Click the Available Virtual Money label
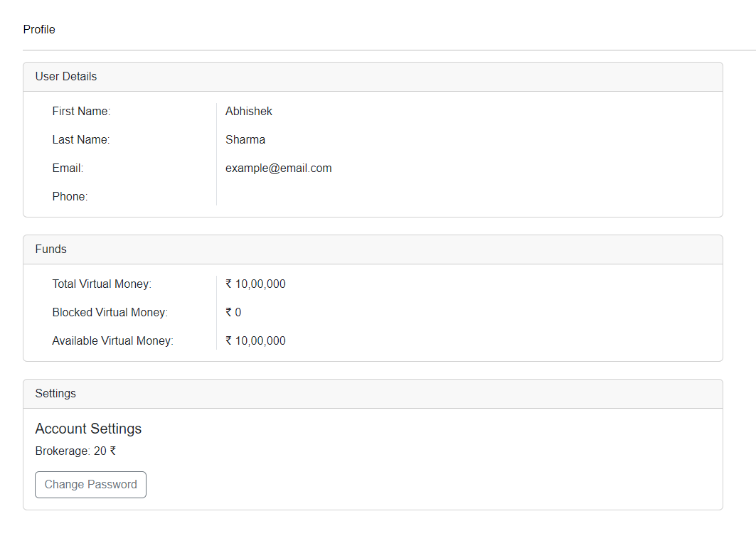Viewport: 756px width, 553px height. tap(112, 341)
